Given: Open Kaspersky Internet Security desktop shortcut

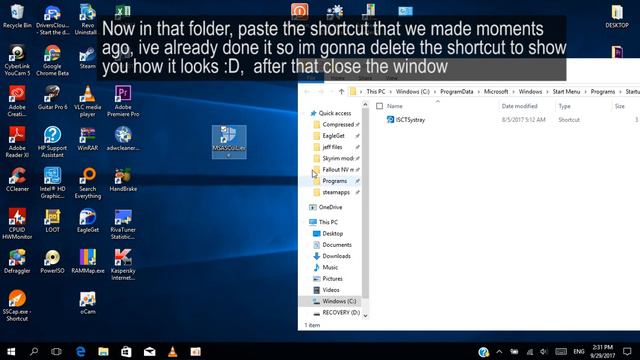Looking at the screenshot, I should 123,264.
